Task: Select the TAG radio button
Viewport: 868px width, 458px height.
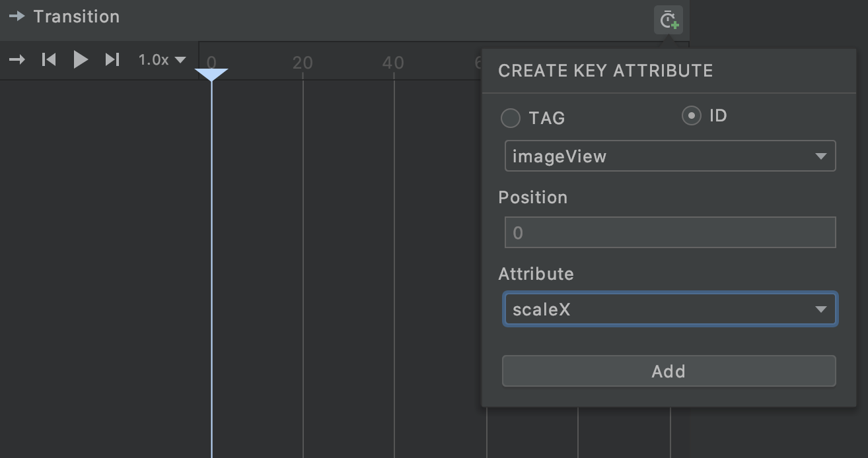Action: tap(511, 118)
